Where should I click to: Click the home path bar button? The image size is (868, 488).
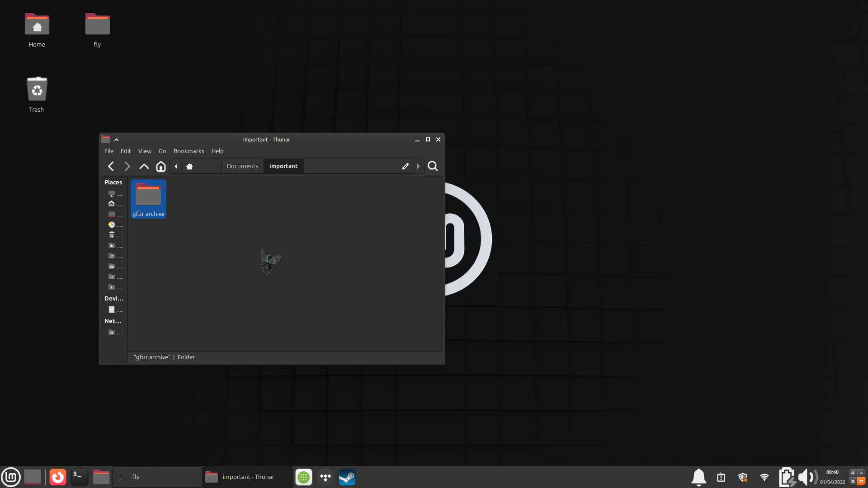(x=189, y=166)
